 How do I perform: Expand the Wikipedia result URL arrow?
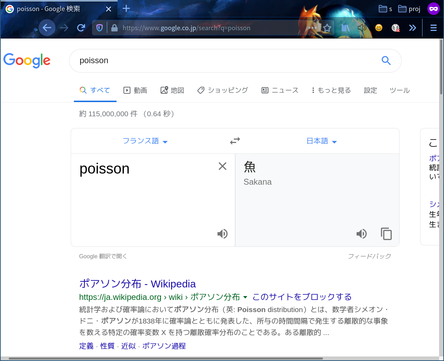(245, 297)
